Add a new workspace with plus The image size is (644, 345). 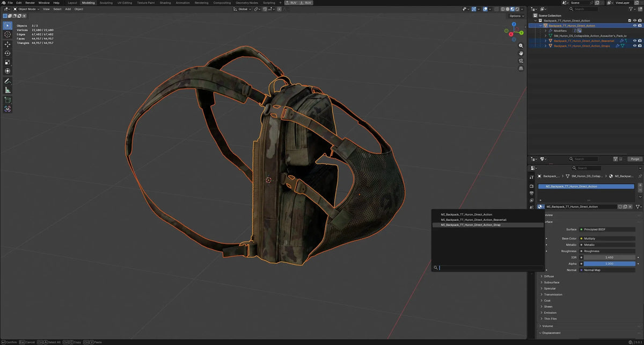click(x=280, y=3)
